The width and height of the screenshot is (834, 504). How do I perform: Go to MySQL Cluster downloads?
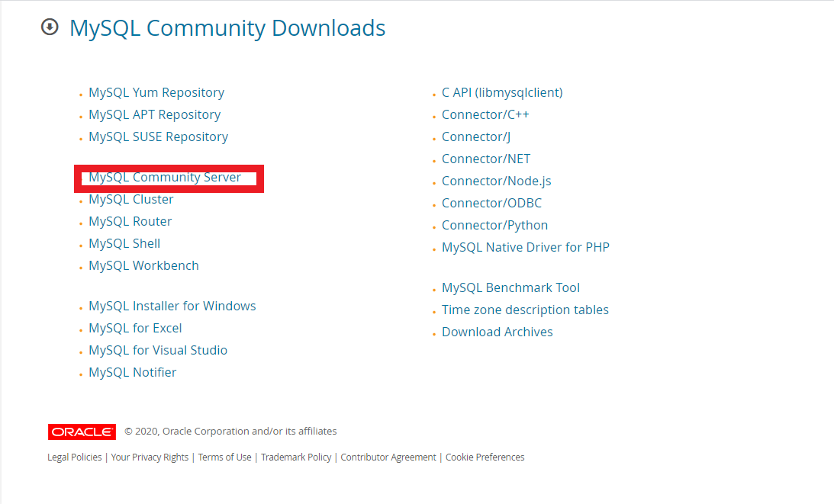131,199
